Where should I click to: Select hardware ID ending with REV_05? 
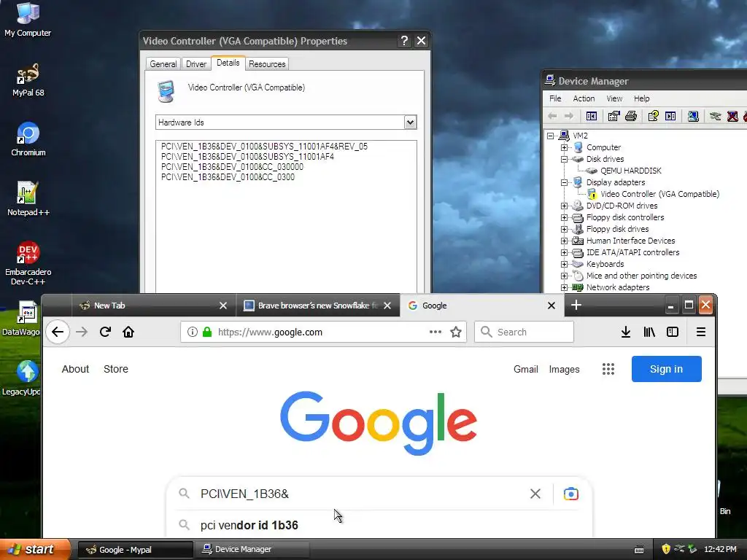pyautogui.click(x=264, y=146)
